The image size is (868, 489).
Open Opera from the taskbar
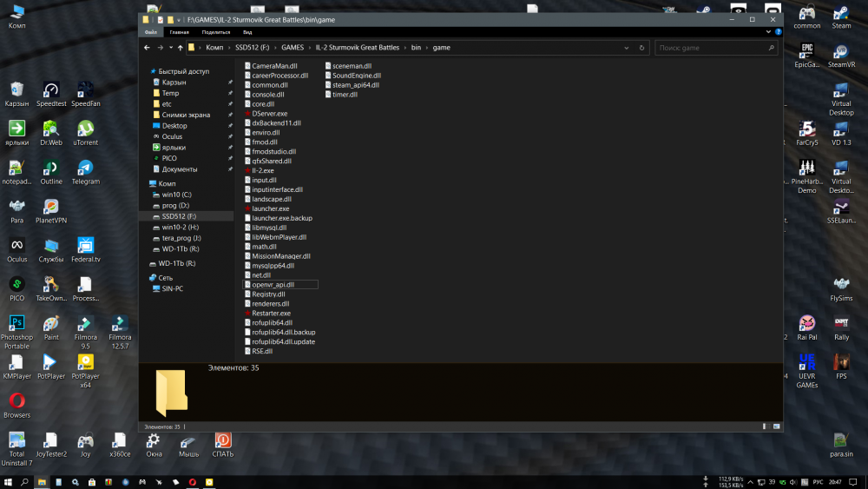click(x=192, y=482)
